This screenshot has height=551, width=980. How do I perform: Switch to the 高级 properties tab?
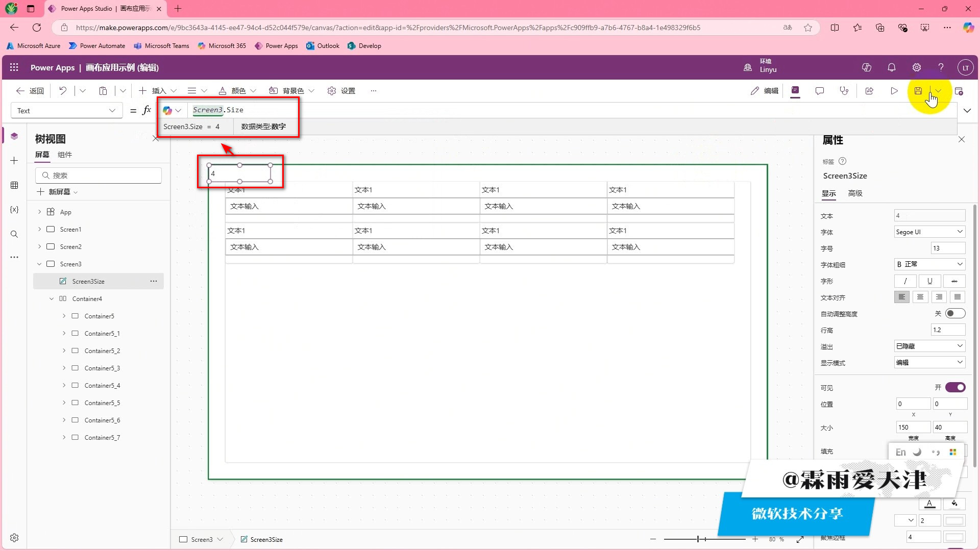coord(855,193)
